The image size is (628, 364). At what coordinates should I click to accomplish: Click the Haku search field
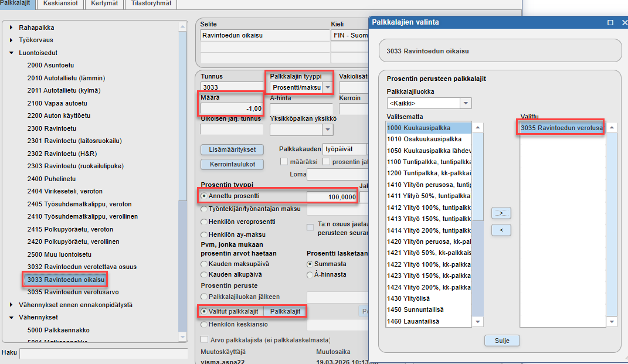tap(104, 353)
